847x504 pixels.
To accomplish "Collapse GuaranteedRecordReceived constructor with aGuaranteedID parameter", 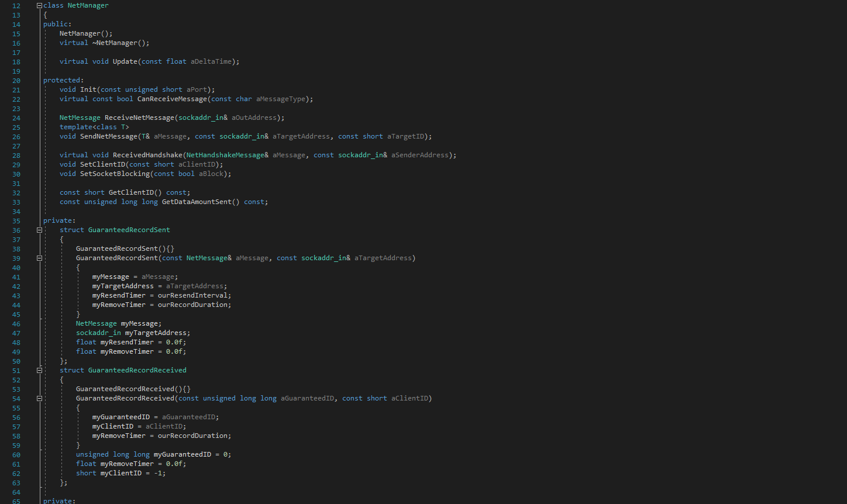I will click(x=39, y=398).
